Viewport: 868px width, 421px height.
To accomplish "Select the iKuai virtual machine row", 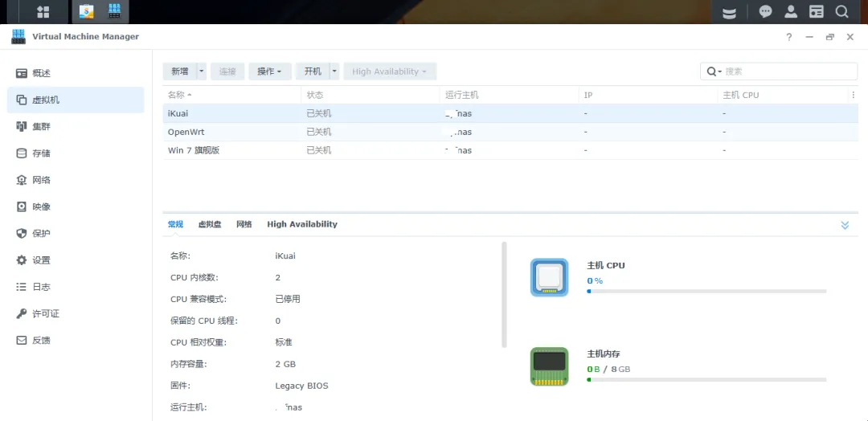I will 510,113.
